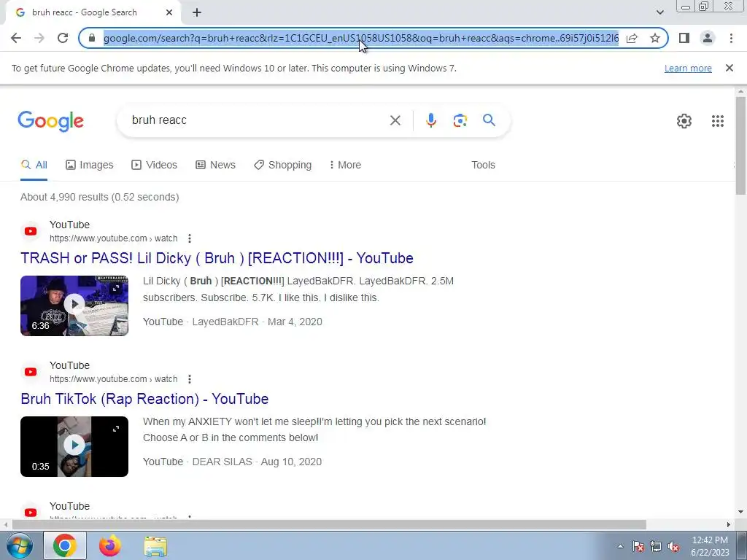Open a new tab
The width and height of the screenshot is (747, 560).
(197, 12)
